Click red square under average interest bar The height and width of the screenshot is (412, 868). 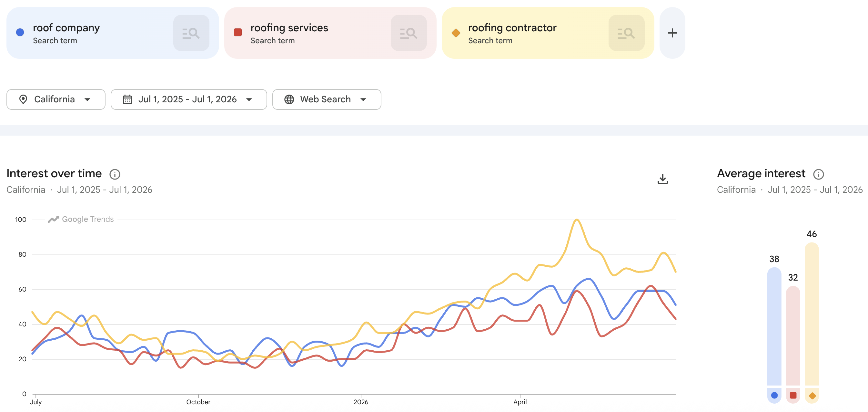(x=793, y=396)
